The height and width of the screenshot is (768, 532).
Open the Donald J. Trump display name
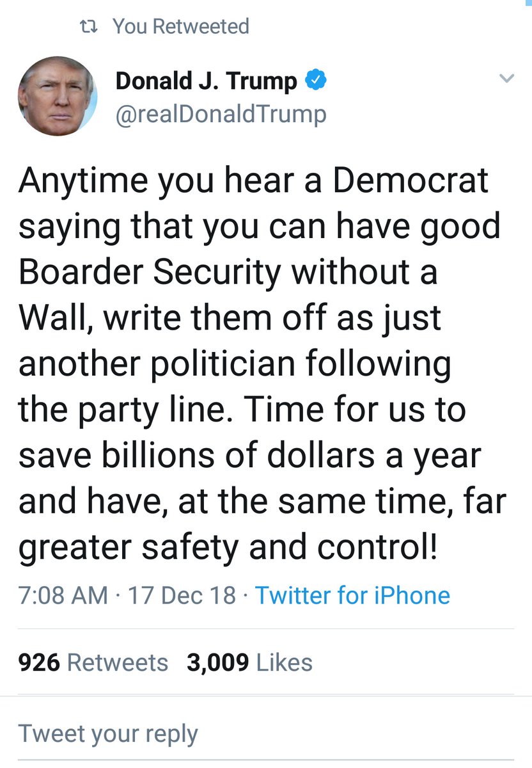click(x=207, y=81)
